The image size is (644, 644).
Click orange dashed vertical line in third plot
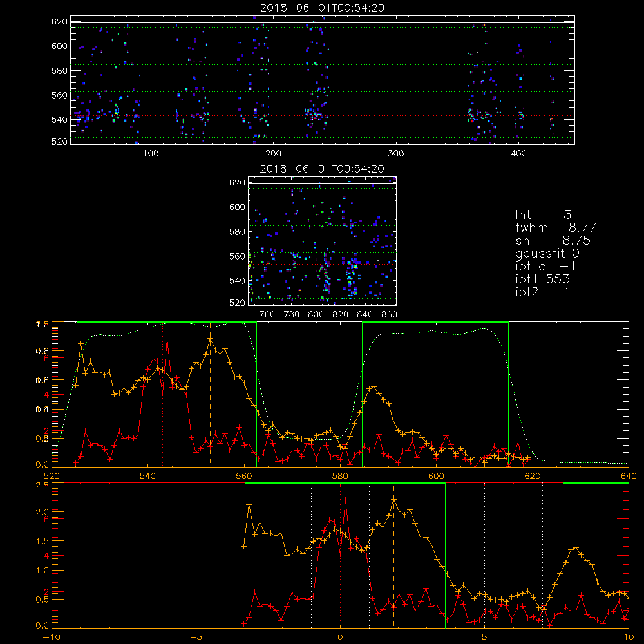tap(211, 394)
